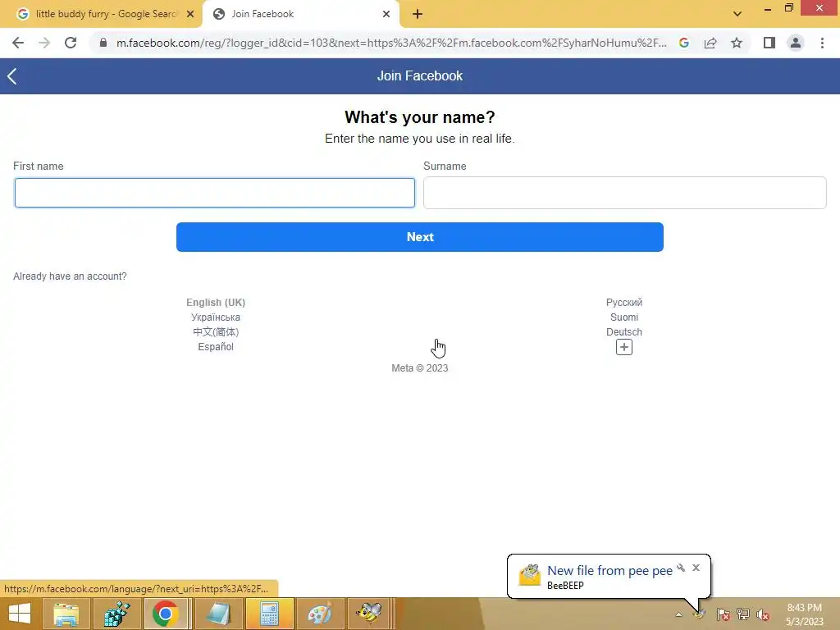The width and height of the screenshot is (840, 630).
Task: Click the share page icon
Action: (710, 43)
